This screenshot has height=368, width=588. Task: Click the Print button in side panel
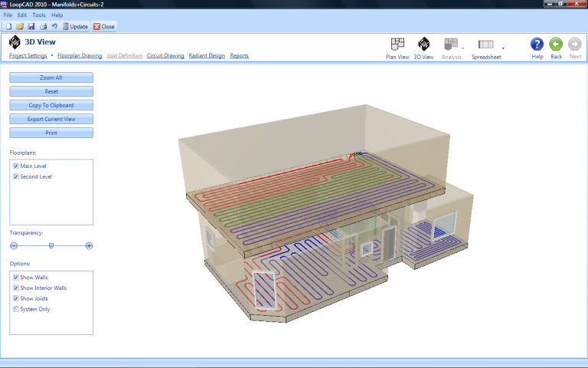51,133
